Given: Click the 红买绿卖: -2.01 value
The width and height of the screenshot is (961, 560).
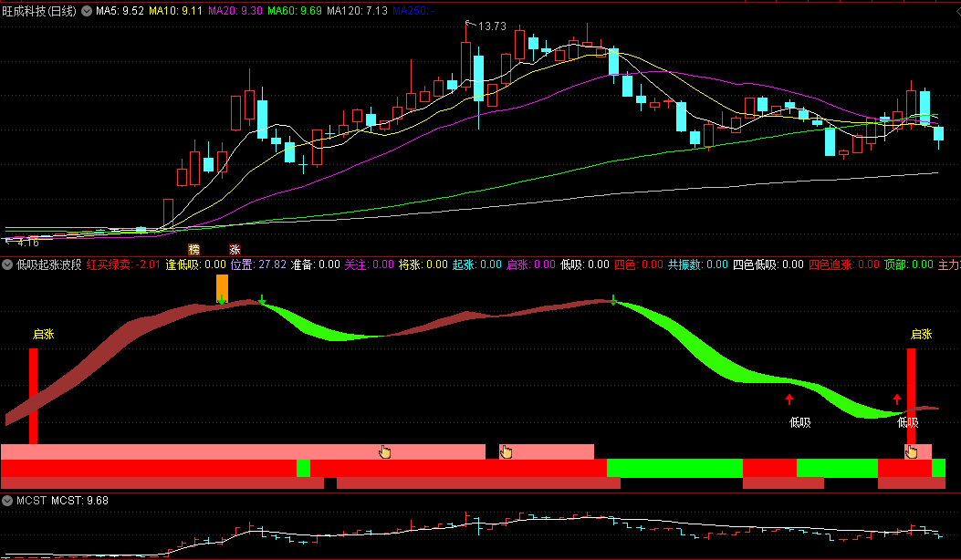Looking at the screenshot, I should (123, 264).
